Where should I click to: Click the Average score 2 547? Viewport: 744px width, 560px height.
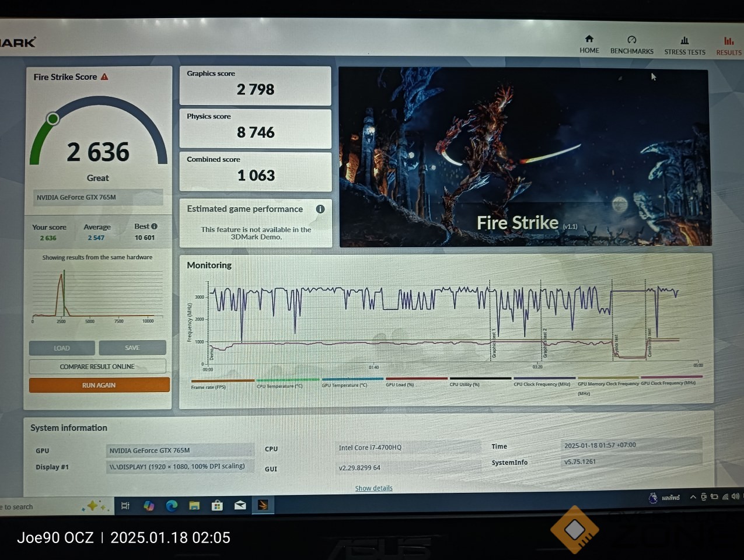(x=96, y=238)
